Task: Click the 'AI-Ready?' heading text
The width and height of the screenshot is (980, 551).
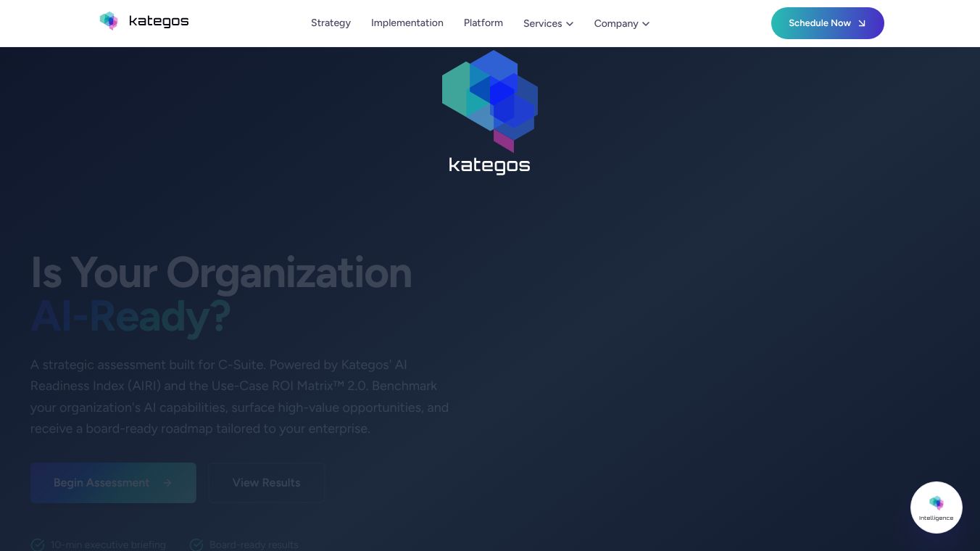Action: coord(130,316)
